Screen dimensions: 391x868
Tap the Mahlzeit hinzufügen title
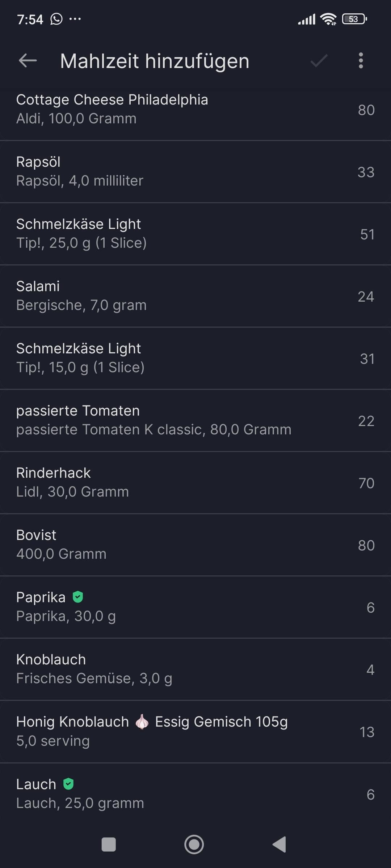click(x=155, y=61)
